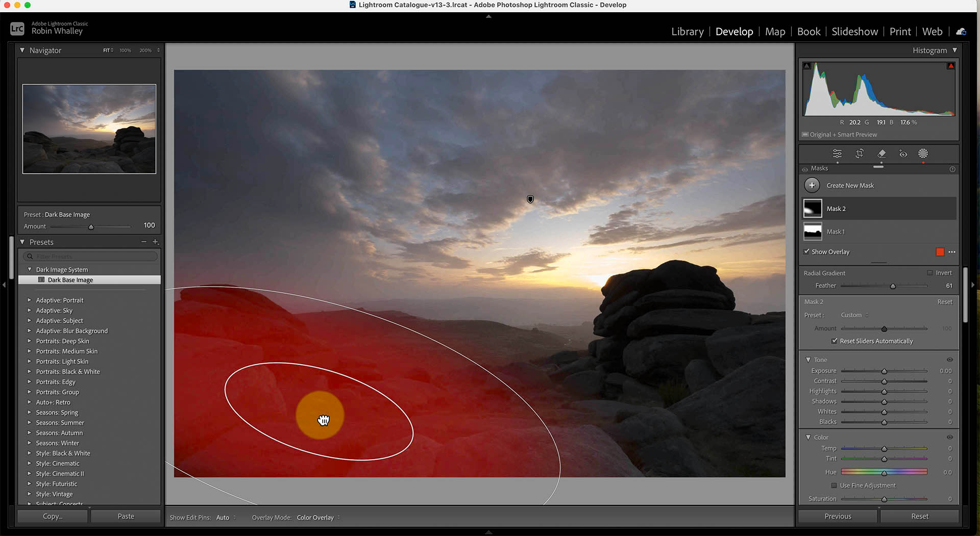Click the Exposure slider handle
The image size is (980, 536).
point(884,371)
